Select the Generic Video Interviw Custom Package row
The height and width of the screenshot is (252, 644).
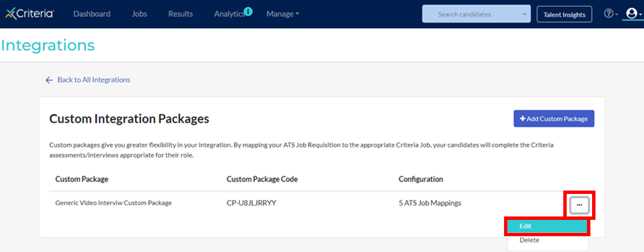[x=113, y=203]
